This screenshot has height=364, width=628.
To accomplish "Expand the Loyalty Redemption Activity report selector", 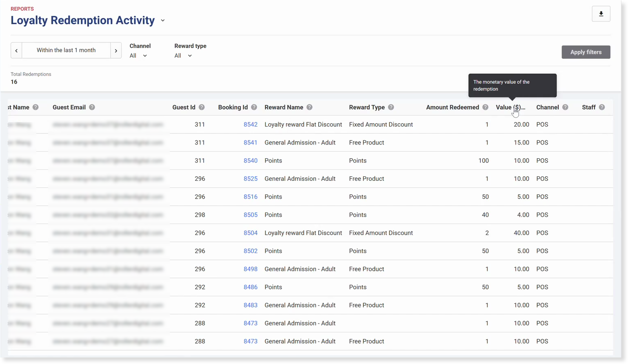I will 163,20.
